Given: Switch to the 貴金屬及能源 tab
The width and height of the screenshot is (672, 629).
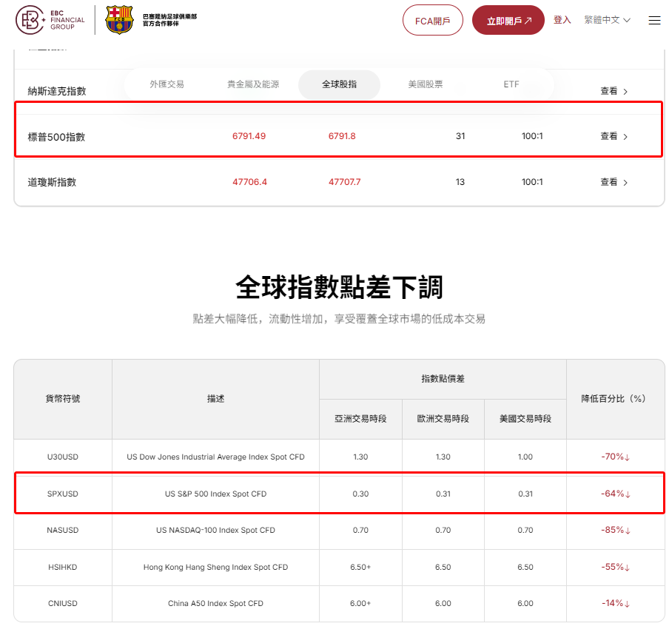Looking at the screenshot, I should tap(253, 84).
